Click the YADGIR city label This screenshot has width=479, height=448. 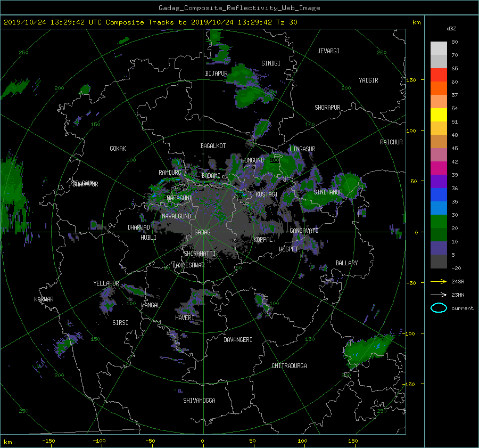coord(368,80)
